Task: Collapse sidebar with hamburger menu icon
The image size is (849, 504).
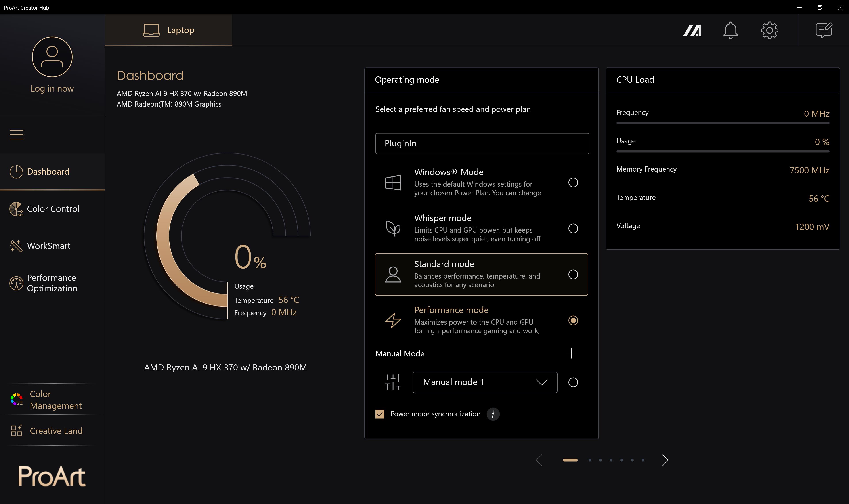Action: tap(16, 135)
